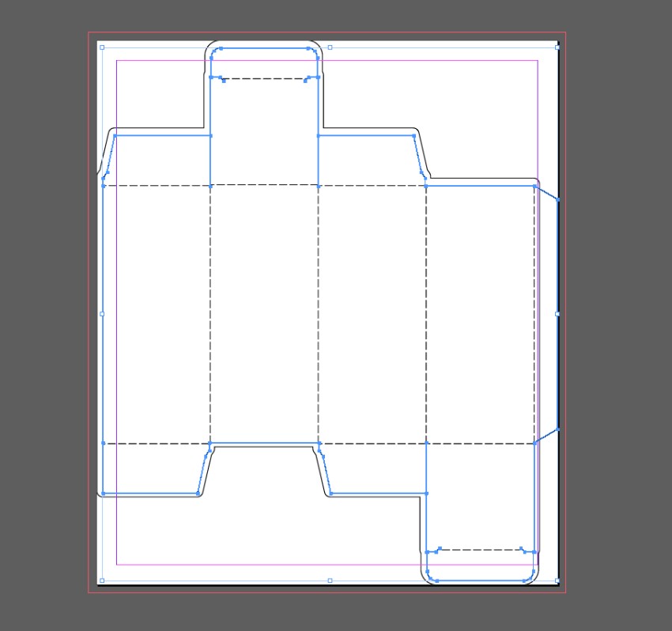Click the top-right bounding box handle
The height and width of the screenshot is (631, 672).
click(557, 47)
